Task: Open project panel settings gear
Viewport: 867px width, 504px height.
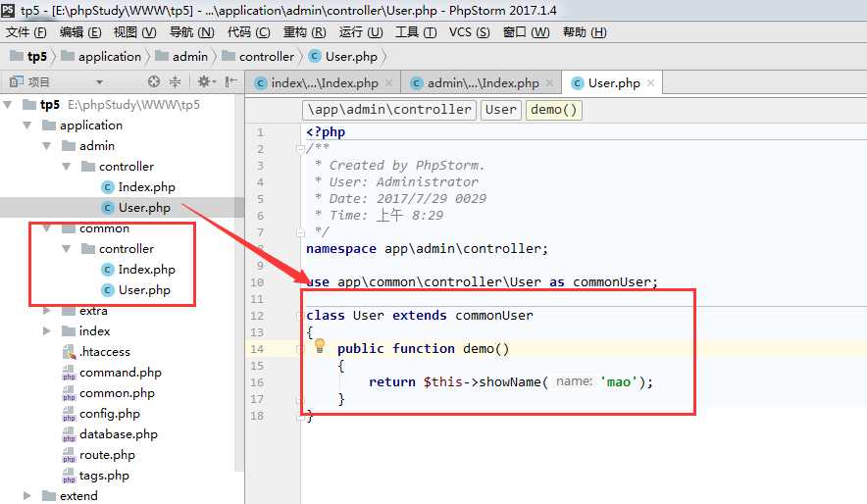Action: [x=206, y=81]
